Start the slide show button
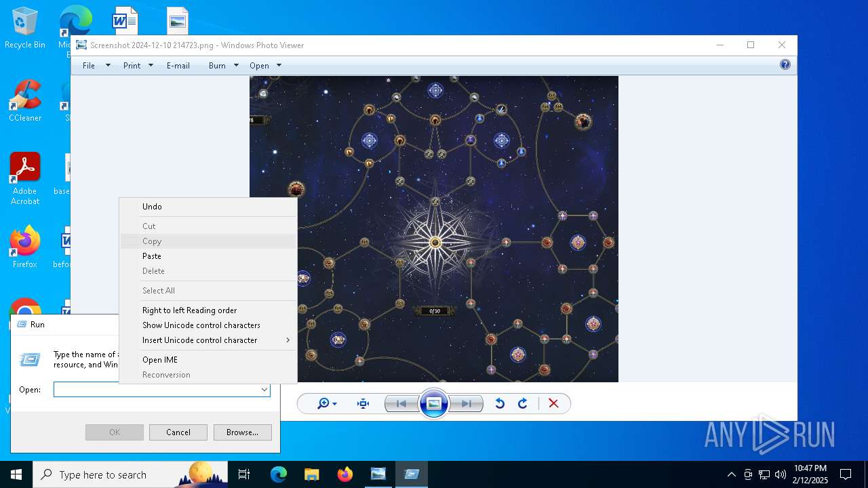This screenshot has height=488, width=868. pos(434,403)
